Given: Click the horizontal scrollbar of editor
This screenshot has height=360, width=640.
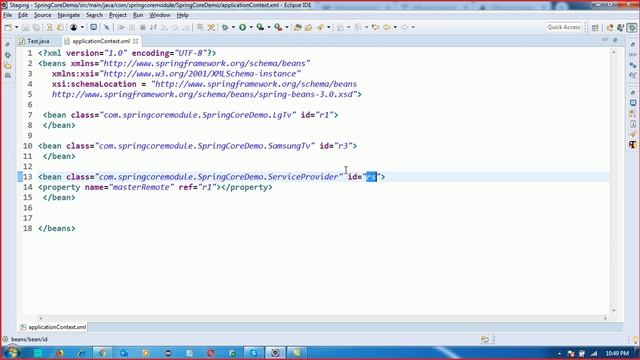Looking at the screenshot, I should click(322, 318).
